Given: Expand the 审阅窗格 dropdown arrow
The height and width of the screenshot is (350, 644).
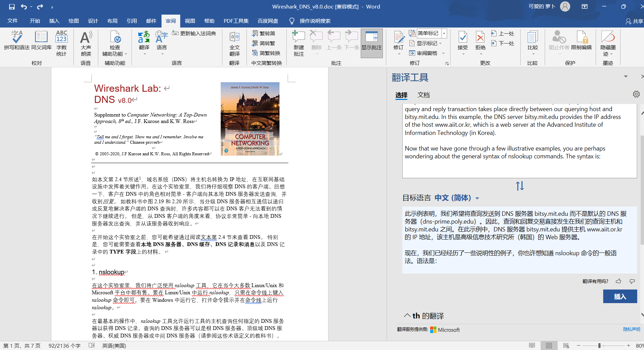Looking at the screenshot, I should [443, 53].
